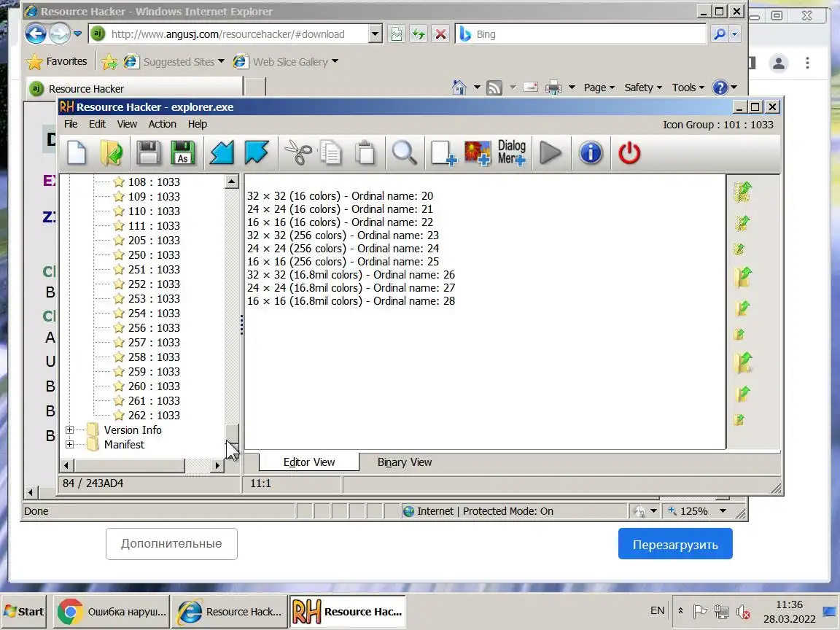Expand the Manifest folder
Viewport: 840px width, 630px height.
69,444
